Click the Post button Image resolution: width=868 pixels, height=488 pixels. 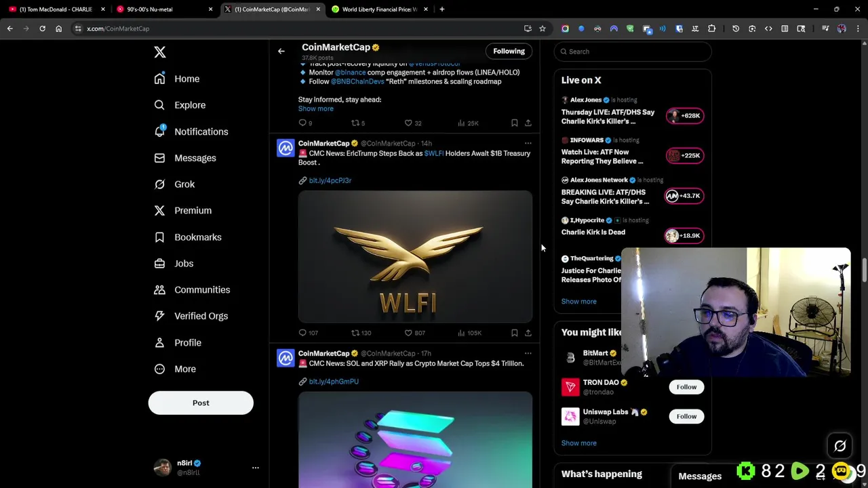tap(201, 403)
